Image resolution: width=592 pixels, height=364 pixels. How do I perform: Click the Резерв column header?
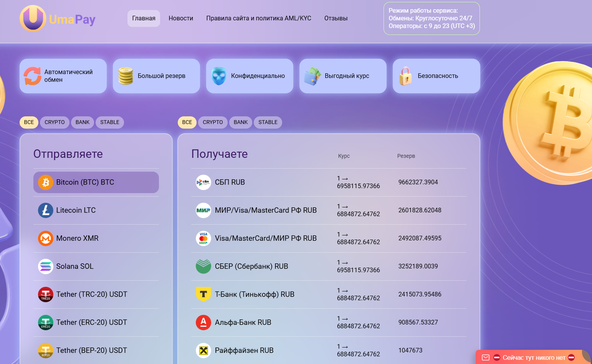point(406,156)
